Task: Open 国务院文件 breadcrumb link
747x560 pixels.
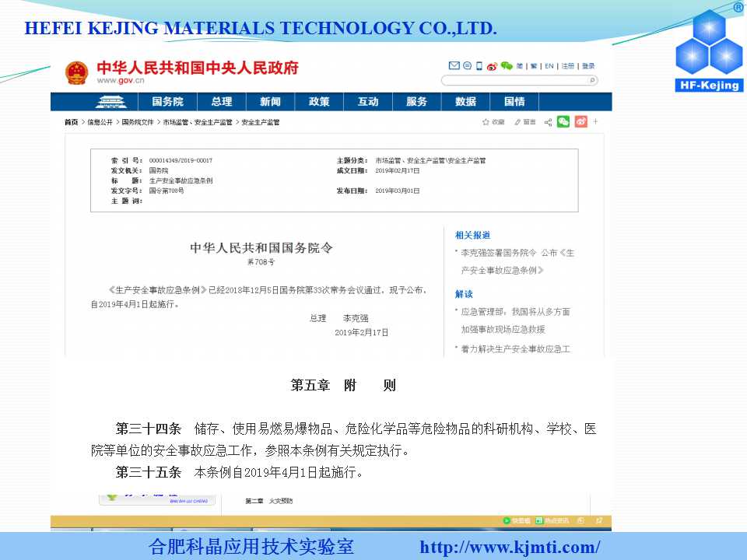Action: [x=138, y=122]
